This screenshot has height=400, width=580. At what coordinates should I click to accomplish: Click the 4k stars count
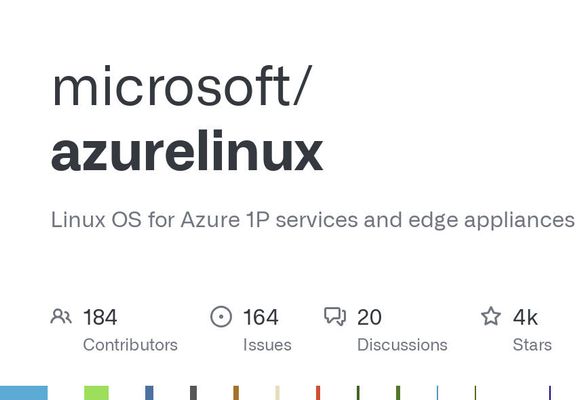pyautogui.click(x=525, y=317)
